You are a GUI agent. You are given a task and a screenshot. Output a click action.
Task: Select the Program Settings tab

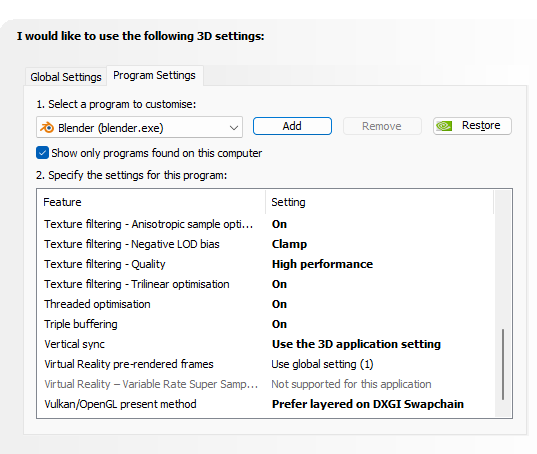tap(154, 75)
